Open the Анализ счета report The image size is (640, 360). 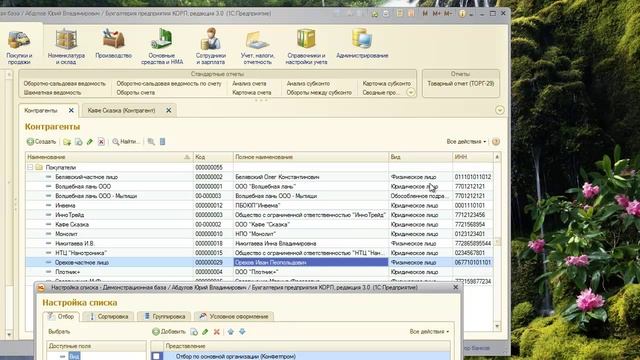249,84
